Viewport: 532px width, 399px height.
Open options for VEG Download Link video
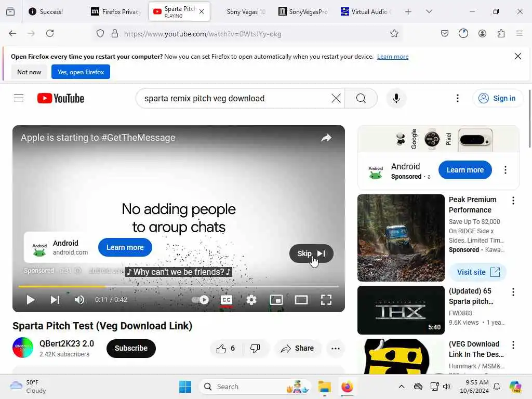pyautogui.click(x=513, y=345)
